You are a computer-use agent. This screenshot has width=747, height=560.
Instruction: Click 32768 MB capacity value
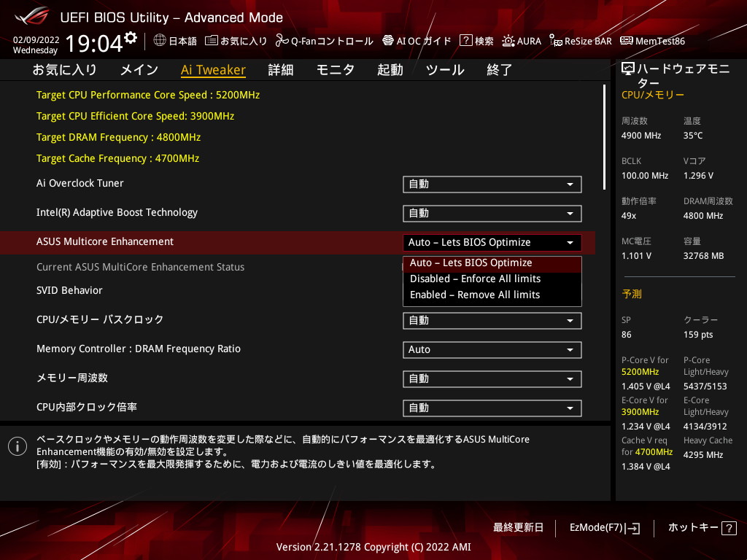coord(704,256)
